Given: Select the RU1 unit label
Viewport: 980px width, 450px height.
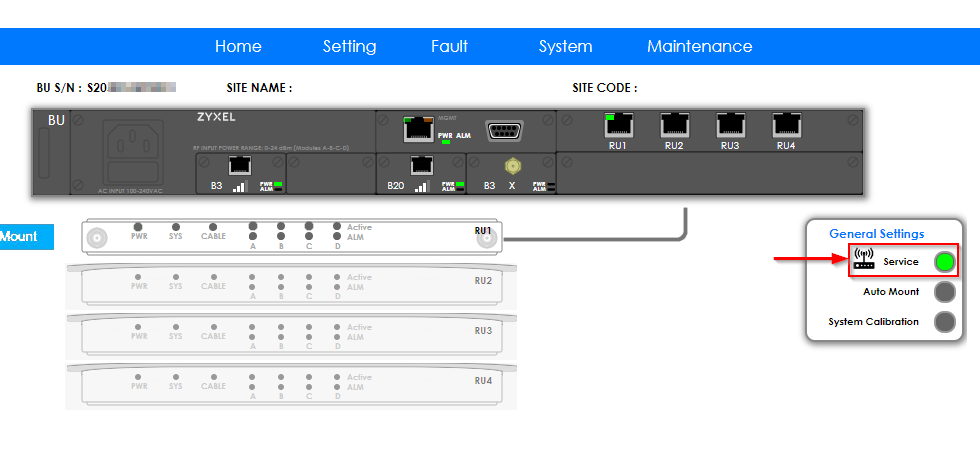Looking at the screenshot, I should [483, 231].
